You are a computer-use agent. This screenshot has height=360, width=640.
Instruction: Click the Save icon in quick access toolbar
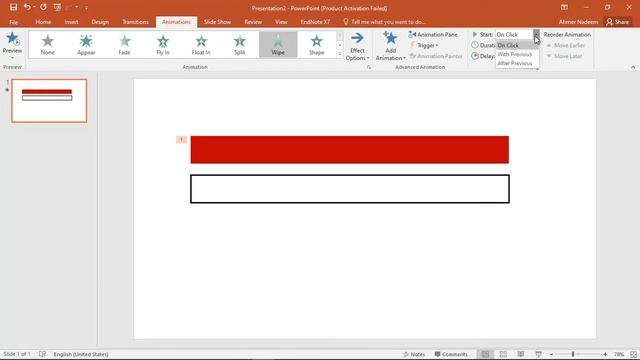point(13,7)
